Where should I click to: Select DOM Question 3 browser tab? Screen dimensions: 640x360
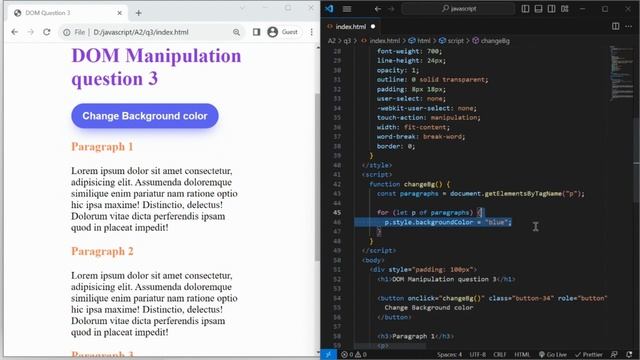point(68,13)
